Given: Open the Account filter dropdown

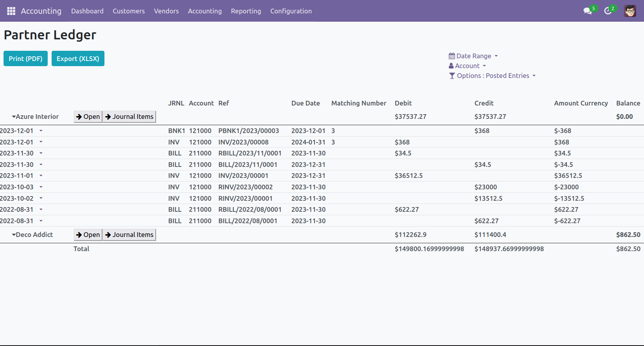Looking at the screenshot, I should point(468,66).
